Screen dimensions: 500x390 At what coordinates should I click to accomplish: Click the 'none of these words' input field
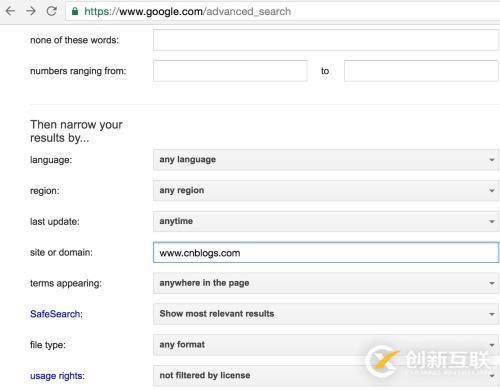tap(326, 40)
